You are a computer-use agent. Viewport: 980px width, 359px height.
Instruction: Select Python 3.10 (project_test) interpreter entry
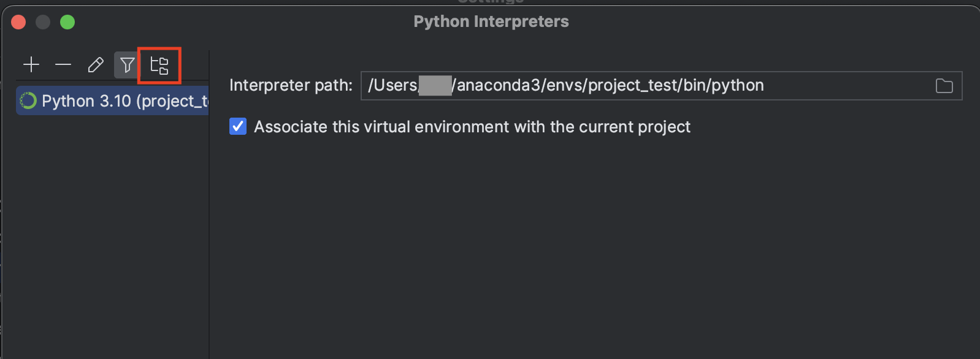point(112,100)
